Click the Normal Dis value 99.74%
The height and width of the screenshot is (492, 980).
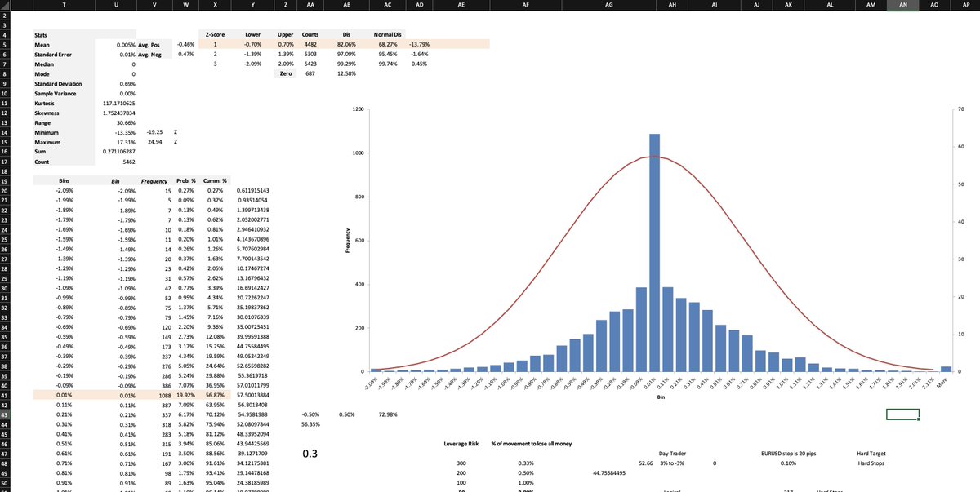coord(386,64)
